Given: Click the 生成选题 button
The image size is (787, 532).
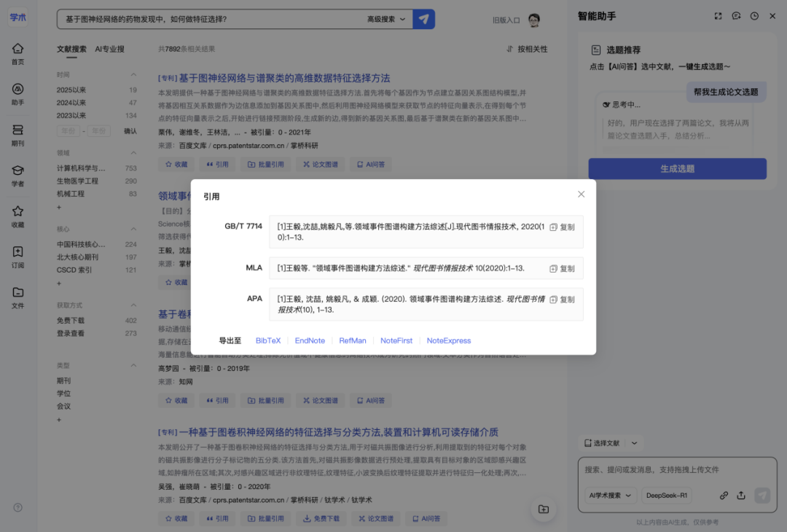Looking at the screenshot, I should click(x=677, y=168).
